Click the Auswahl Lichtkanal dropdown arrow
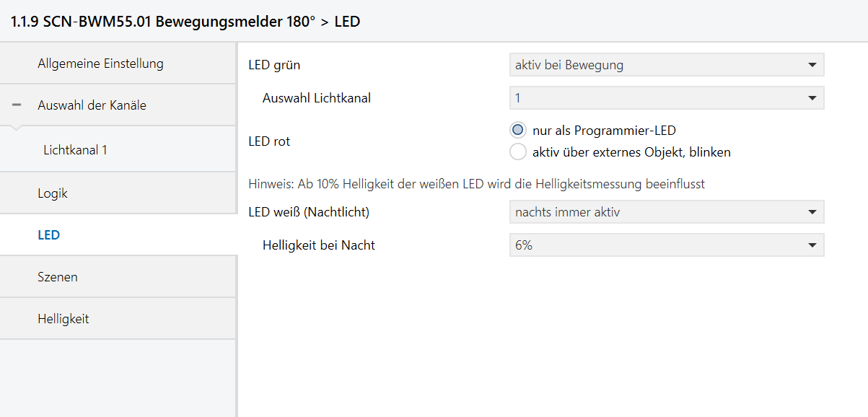This screenshot has width=868, height=417. [812, 97]
